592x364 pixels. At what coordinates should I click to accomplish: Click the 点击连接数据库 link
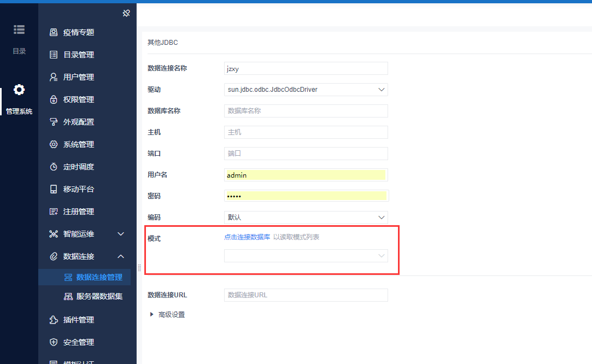(247, 237)
